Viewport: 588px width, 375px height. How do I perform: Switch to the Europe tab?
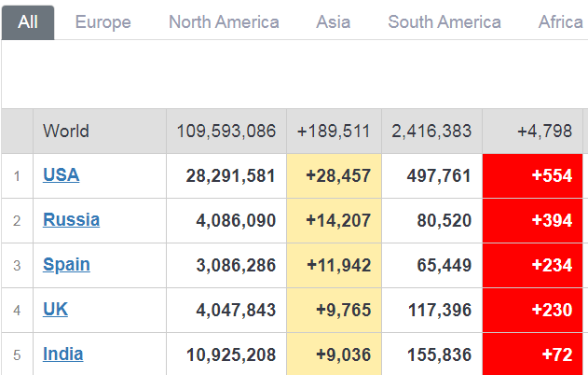pyautogui.click(x=103, y=21)
